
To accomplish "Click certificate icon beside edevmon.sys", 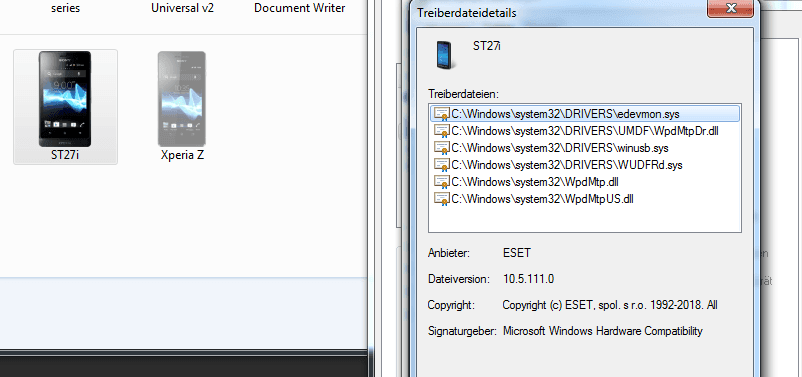I will click(x=441, y=114).
